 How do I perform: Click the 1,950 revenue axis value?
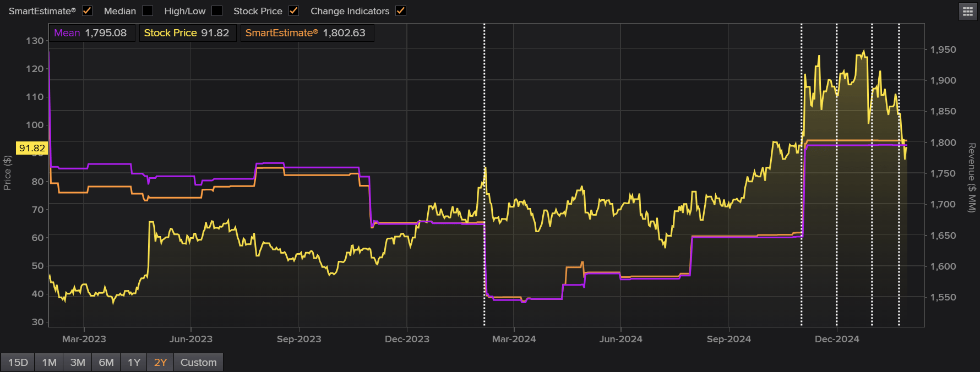pyautogui.click(x=943, y=50)
